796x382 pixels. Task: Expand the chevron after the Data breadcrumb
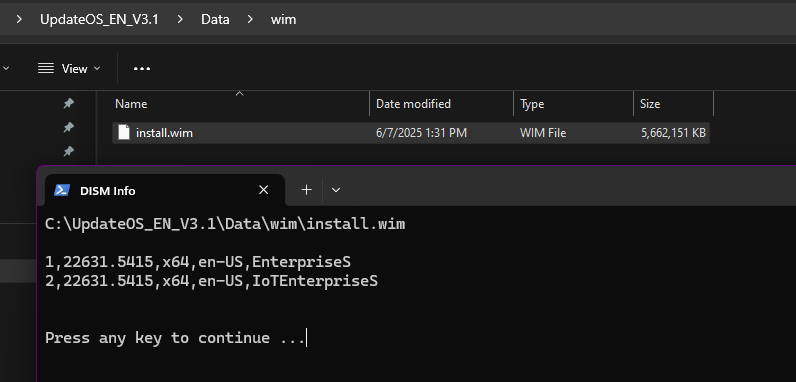pyautogui.click(x=250, y=20)
